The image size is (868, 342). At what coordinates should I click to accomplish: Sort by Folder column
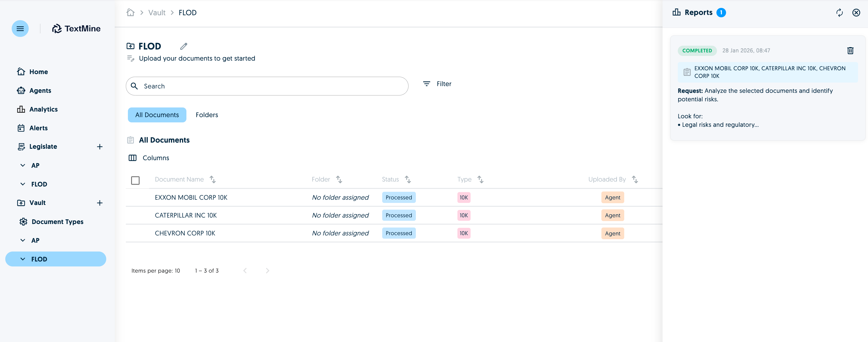click(x=339, y=179)
